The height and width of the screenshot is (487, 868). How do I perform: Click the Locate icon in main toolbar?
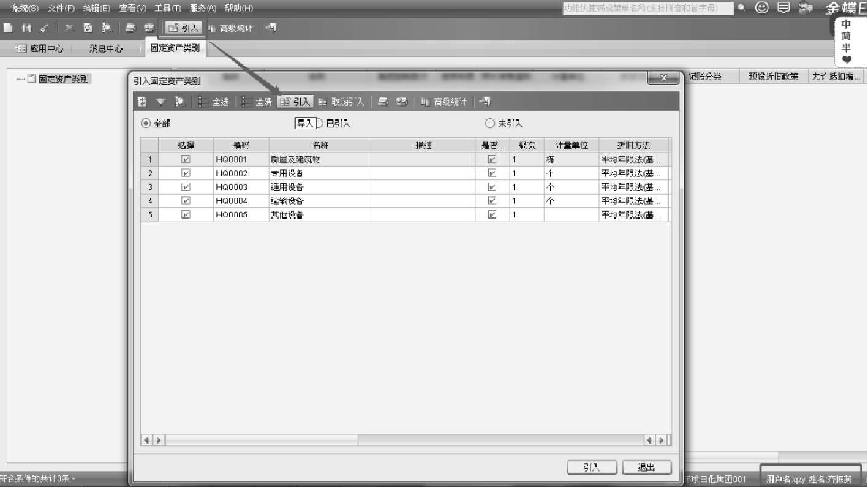click(107, 28)
